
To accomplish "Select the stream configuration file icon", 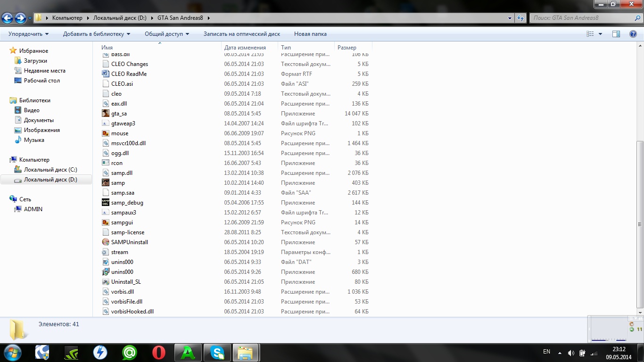I will [106, 252].
